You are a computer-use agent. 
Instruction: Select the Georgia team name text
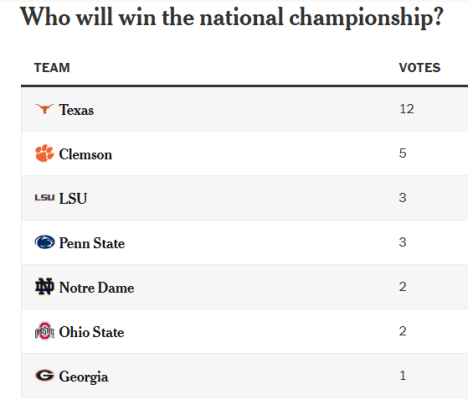[x=84, y=377]
